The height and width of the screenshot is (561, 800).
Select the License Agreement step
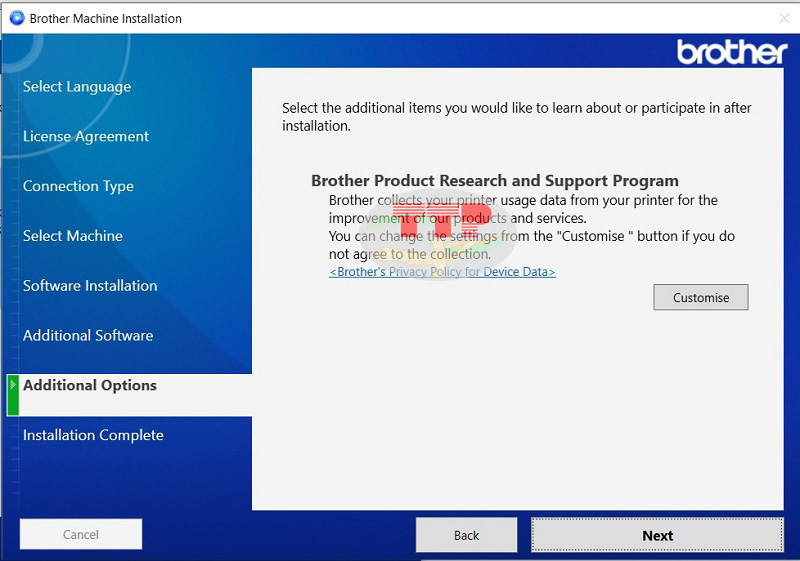pos(86,136)
